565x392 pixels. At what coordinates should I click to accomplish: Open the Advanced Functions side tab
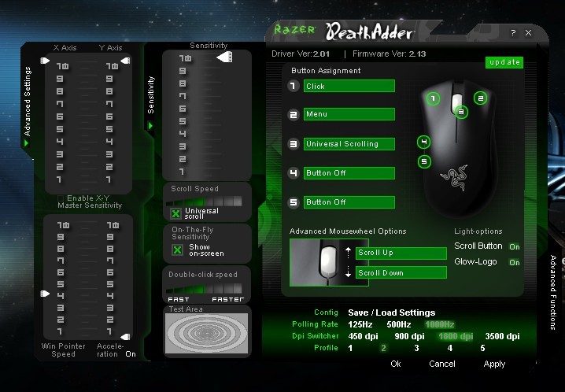coord(553,292)
